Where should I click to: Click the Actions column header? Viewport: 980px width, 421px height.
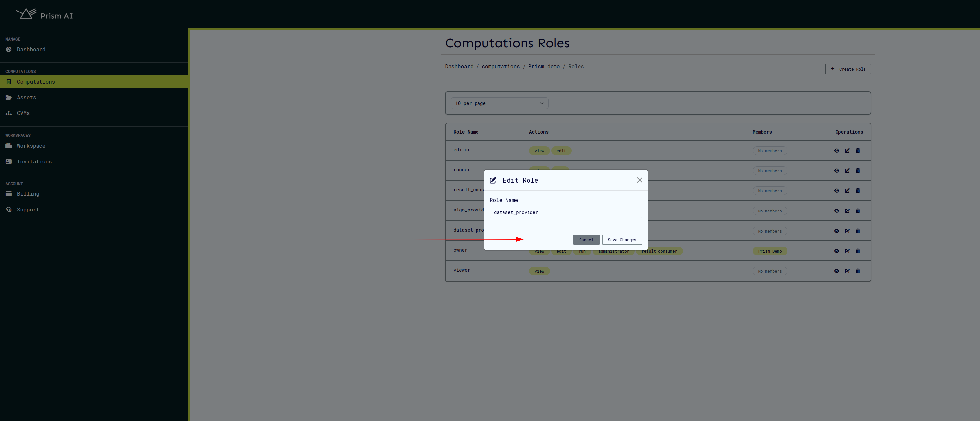pyautogui.click(x=539, y=132)
